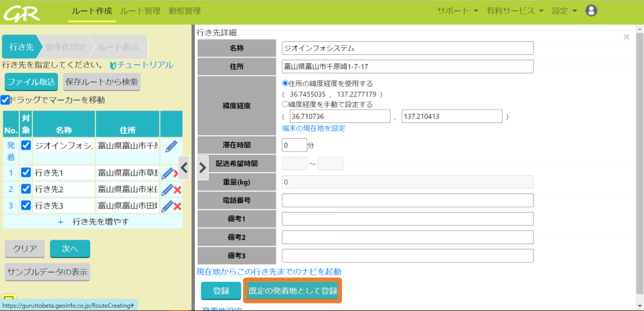644x311 pixels.
Task: Uncheck the 対象 checkbox for 行き先1
Action: (26, 172)
